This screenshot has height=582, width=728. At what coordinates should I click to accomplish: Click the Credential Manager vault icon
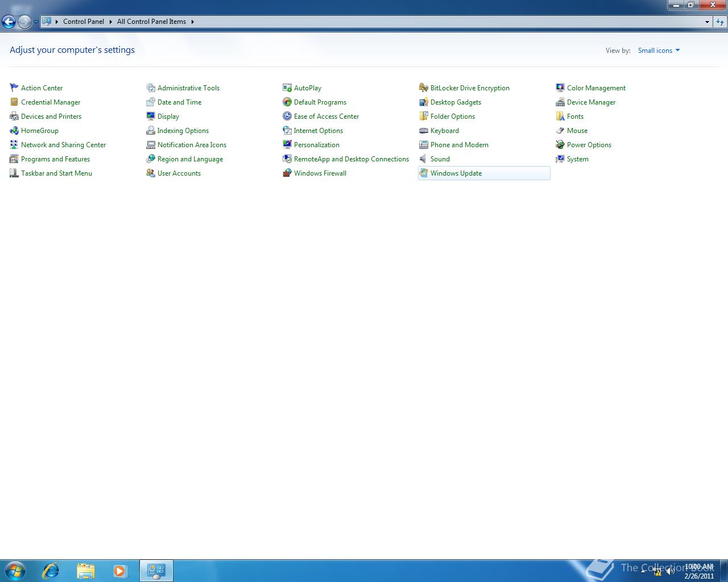pos(14,102)
